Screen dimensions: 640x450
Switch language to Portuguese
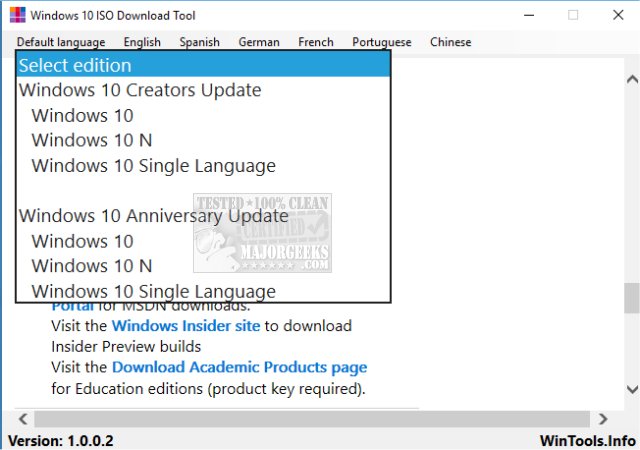(382, 42)
